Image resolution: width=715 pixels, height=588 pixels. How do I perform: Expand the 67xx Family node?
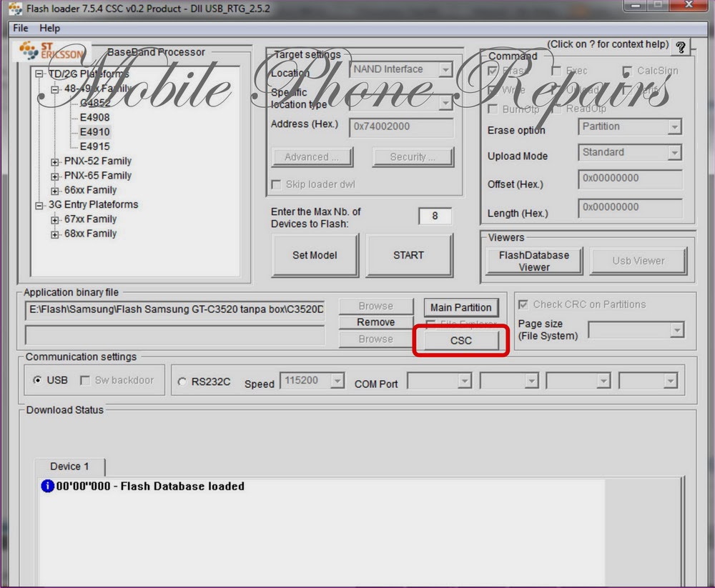click(x=55, y=220)
